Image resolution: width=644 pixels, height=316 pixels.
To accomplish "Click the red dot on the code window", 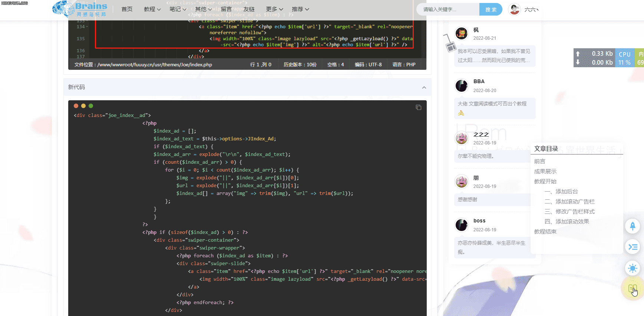I will coord(76,106).
